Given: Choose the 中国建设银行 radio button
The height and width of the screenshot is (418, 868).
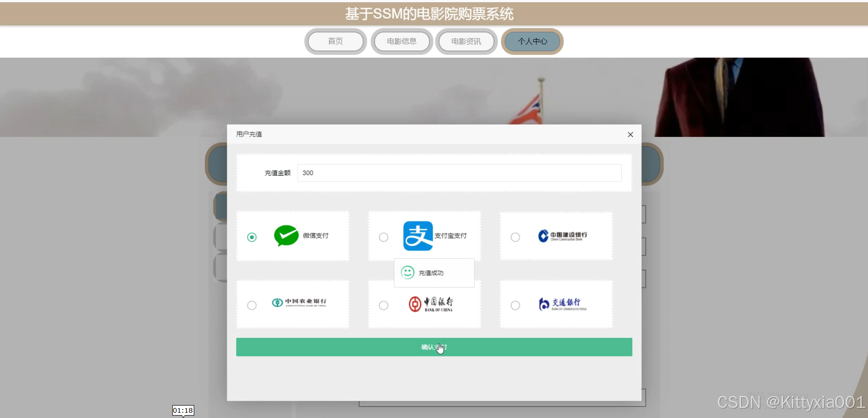Looking at the screenshot, I should click(x=515, y=237).
